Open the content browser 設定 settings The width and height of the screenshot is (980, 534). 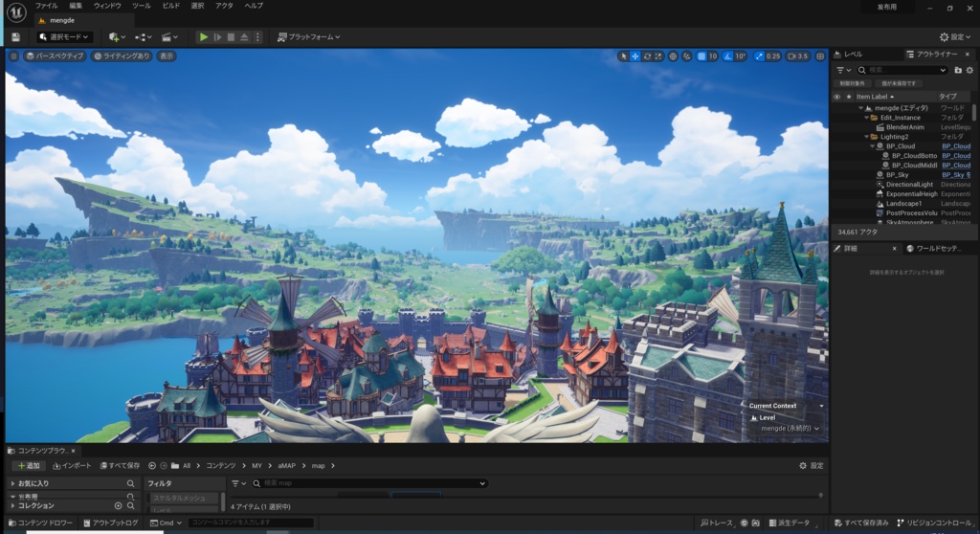(x=812, y=466)
